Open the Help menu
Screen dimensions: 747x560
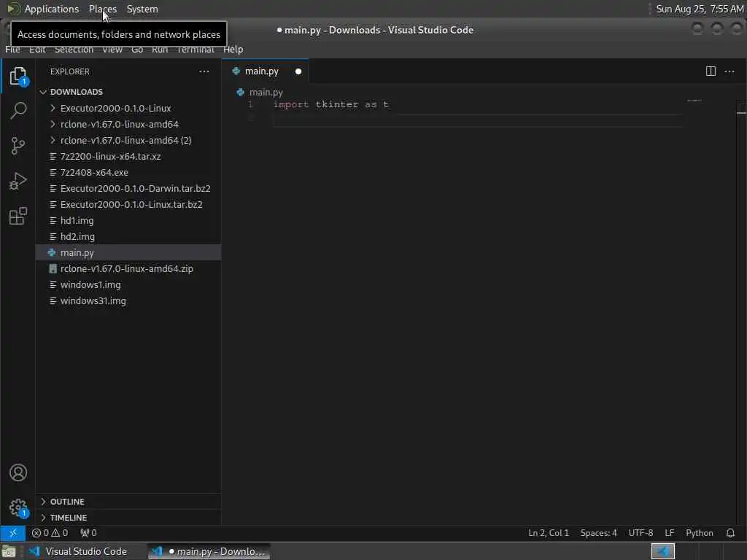click(x=233, y=50)
